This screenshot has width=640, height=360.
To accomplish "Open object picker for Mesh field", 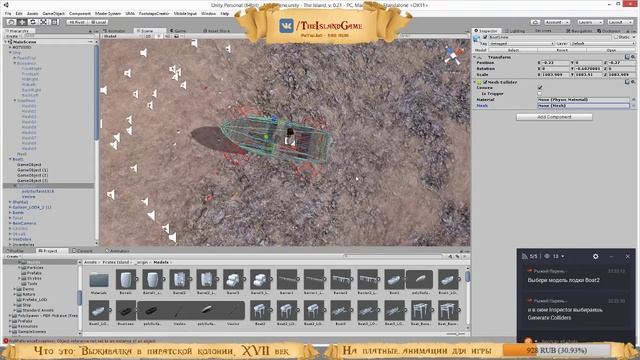I will (633, 106).
